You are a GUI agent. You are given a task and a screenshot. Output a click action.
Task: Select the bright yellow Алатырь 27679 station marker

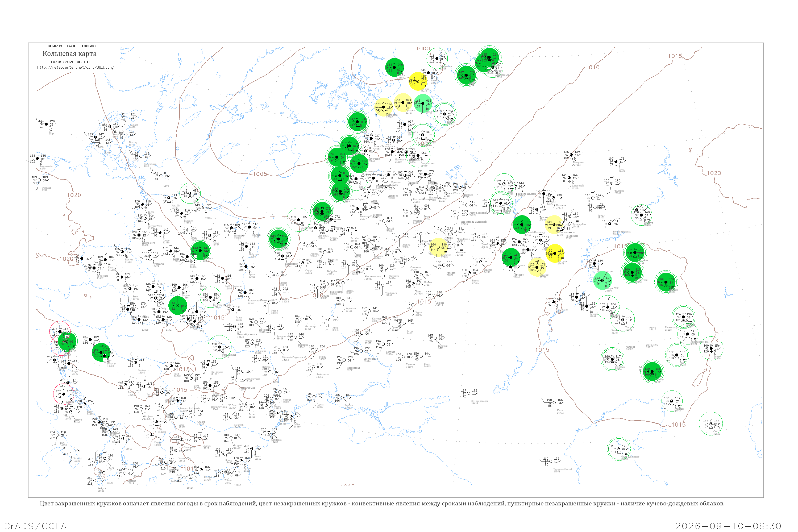[x=555, y=253]
